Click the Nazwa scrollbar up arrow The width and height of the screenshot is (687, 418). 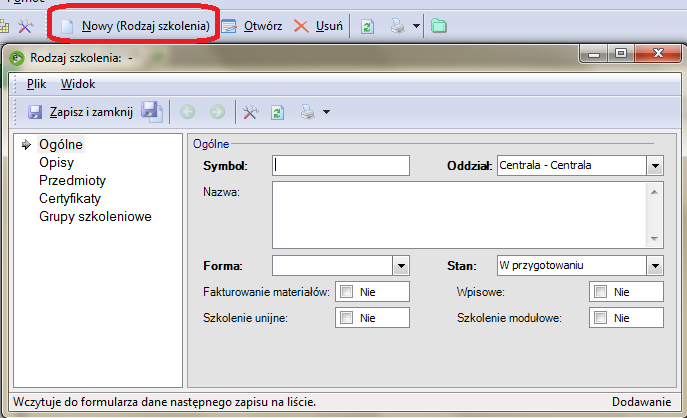(x=654, y=192)
